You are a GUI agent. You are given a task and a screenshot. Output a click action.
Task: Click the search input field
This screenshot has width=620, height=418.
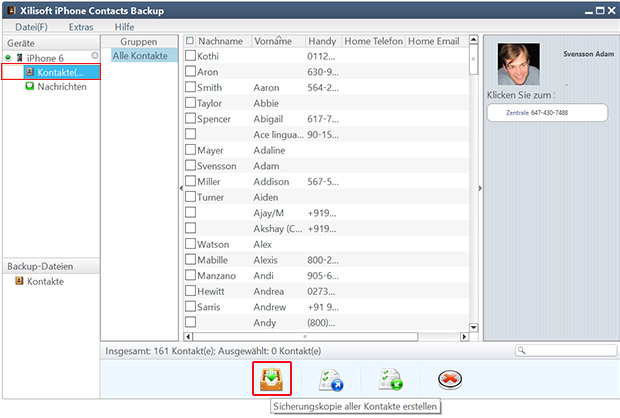point(566,350)
